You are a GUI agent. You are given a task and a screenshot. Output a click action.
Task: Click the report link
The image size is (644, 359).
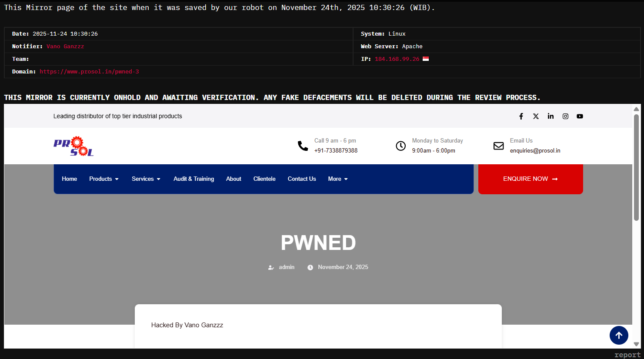tap(627, 355)
